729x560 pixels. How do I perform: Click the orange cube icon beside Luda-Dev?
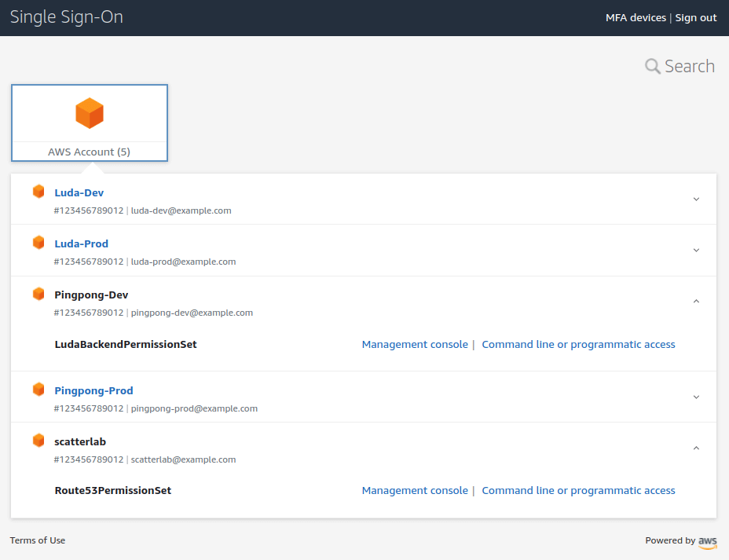click(x=38, y=192)
